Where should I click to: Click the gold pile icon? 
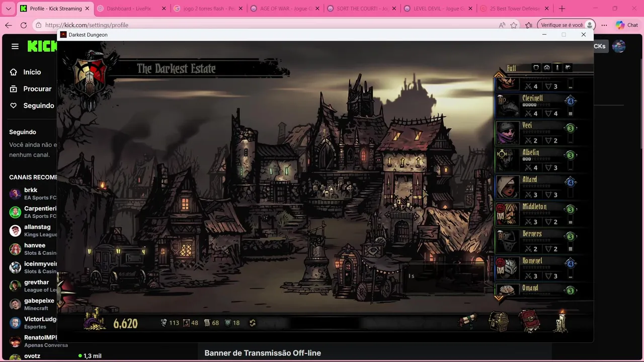95,319
